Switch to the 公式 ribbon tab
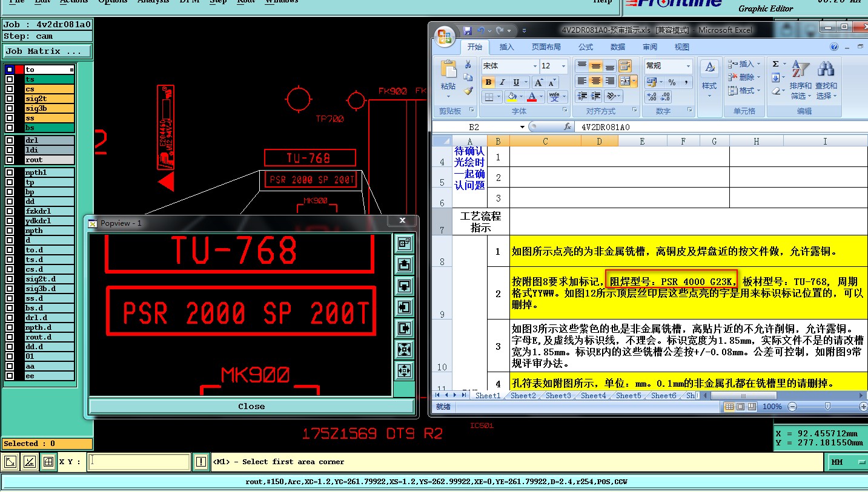Image resolution: width=868 pixels, height=492 pixels. 586,47
